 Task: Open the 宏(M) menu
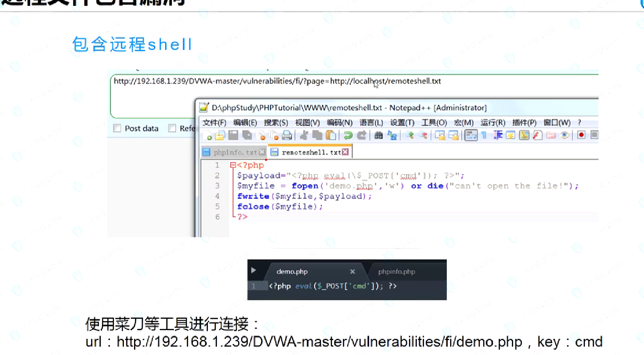pos(464,123)
